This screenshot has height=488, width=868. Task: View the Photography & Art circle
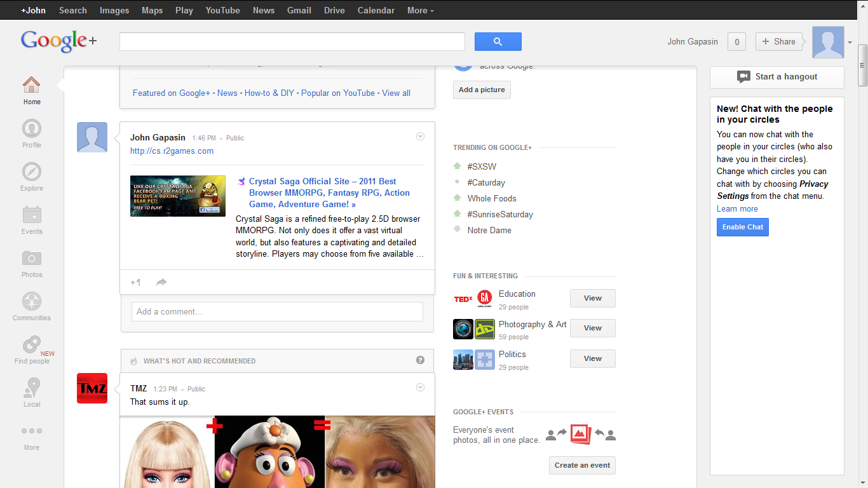(592, 328)
